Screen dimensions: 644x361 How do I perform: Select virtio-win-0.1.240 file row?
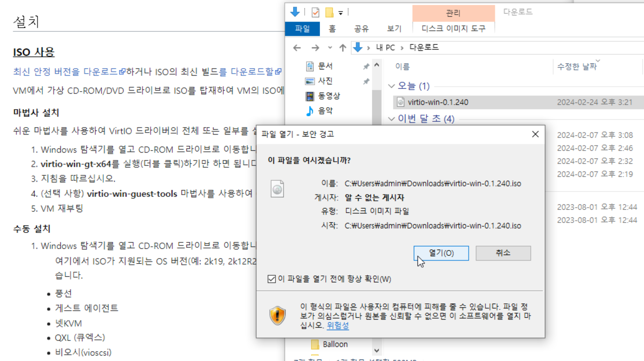[518, 102]
